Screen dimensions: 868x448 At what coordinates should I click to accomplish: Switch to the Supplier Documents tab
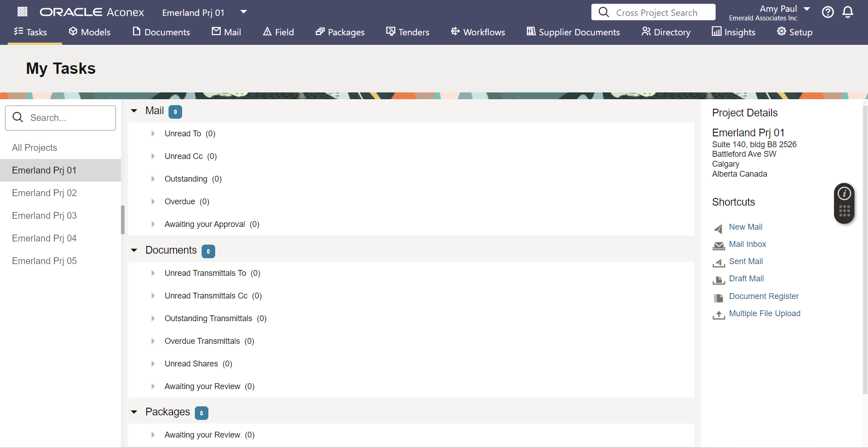pyautogui.click(x=573, y=32)
